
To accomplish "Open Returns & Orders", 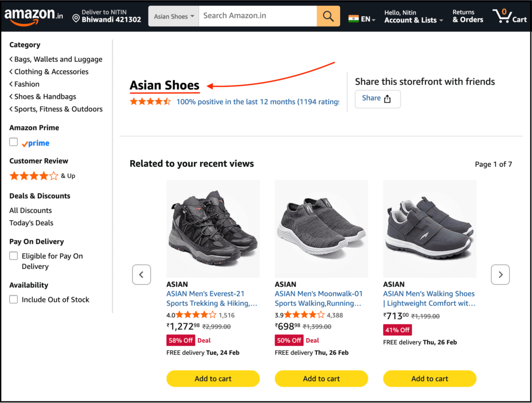I will [x=467, y=16].
